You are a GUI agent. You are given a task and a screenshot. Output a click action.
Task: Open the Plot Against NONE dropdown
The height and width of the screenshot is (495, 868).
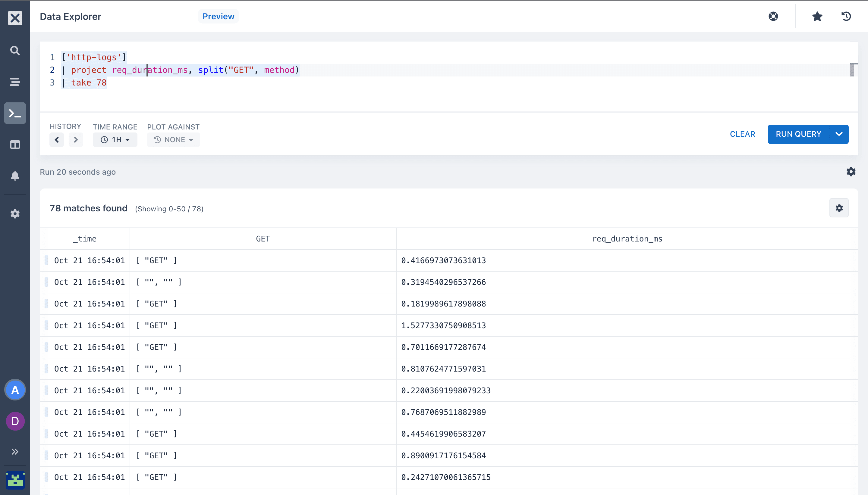pos(174,140)
